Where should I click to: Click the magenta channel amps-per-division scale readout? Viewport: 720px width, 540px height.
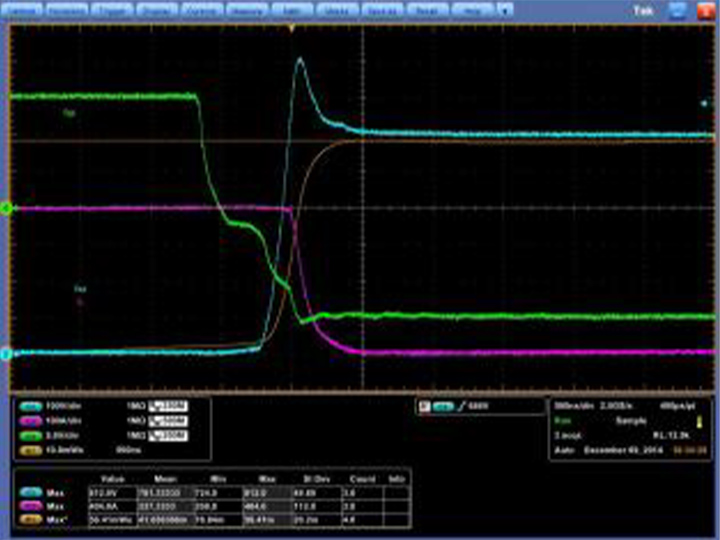tap(63, 421)
